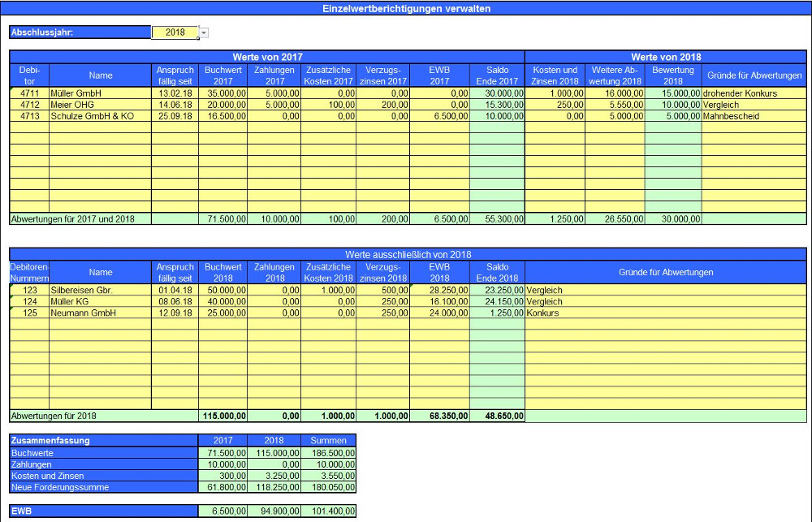
Task: Select the Silbereisen Gbr. name cell
Action: coord(101,290)
